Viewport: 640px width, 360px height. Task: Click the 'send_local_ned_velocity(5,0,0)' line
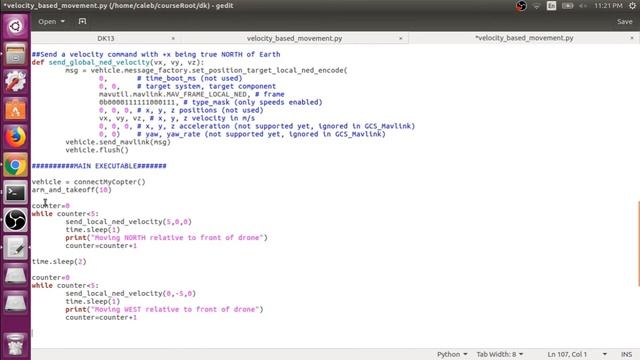129,222
